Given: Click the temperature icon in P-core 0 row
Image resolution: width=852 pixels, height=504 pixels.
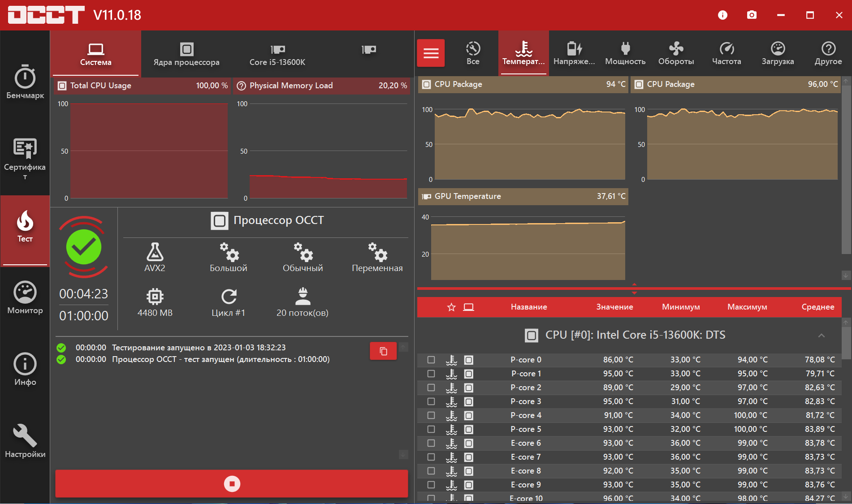Looking at the screenshot, I should click(451, 360).
